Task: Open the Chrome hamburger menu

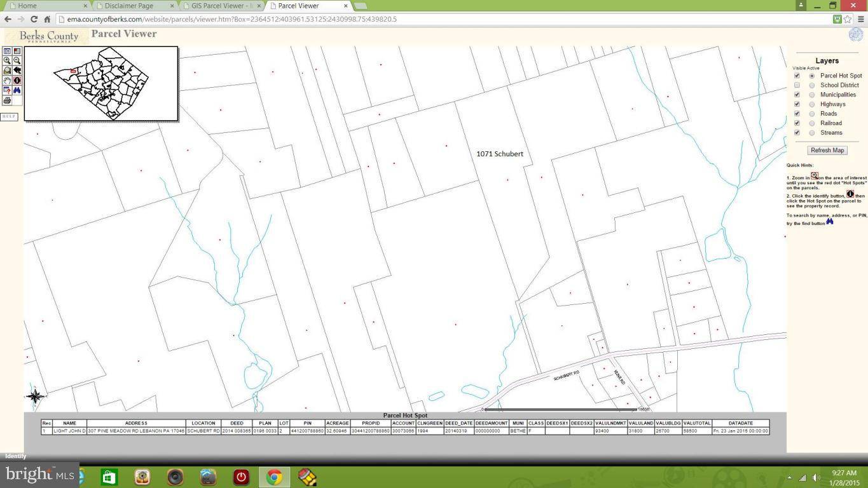Action: pyautogui.click(x=860, y=19)
